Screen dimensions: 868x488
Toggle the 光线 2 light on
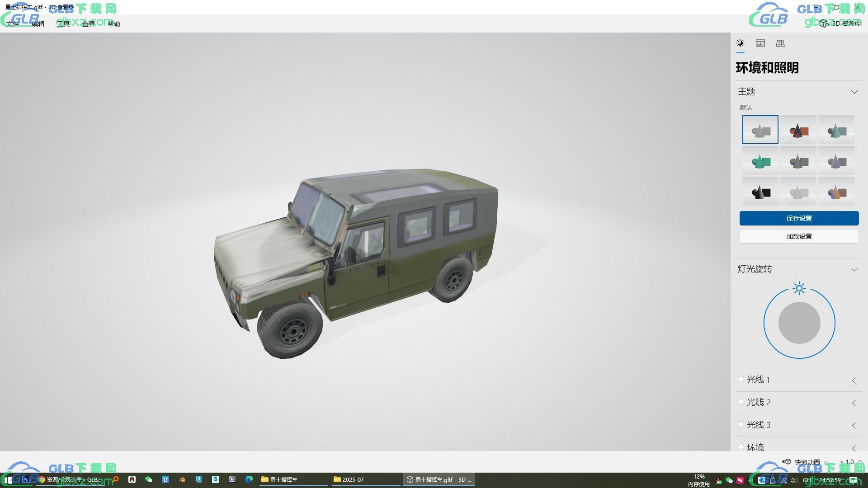click(x=741, y=402)
